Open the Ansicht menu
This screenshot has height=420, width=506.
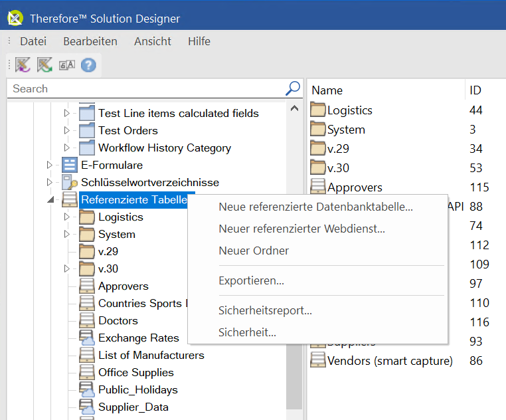[153, 41]
